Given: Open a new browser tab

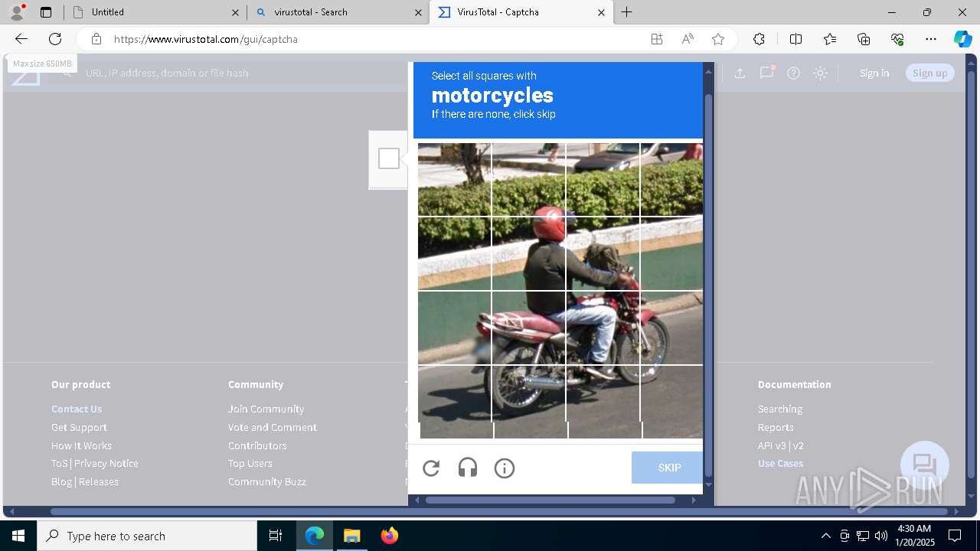Looking at the screenshot, I should 627,12.
